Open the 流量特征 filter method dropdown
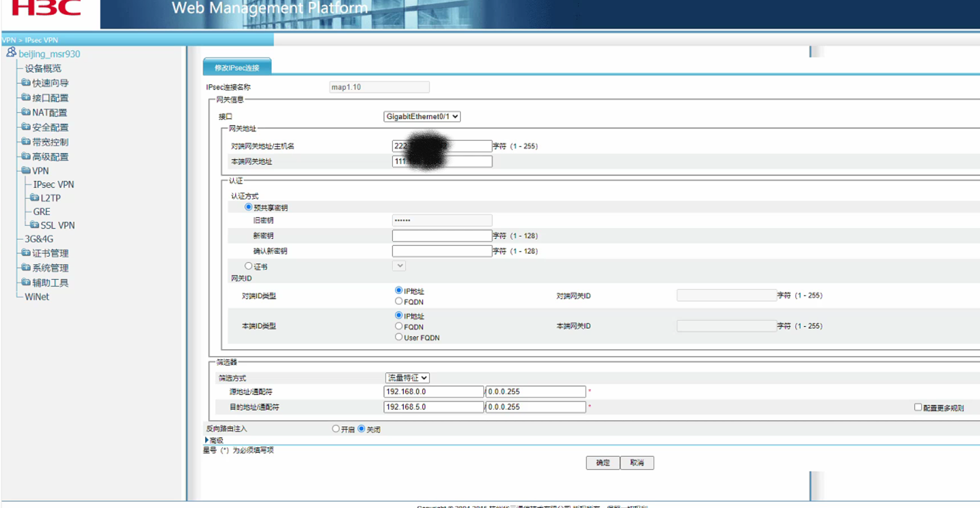 coord(407,378)
